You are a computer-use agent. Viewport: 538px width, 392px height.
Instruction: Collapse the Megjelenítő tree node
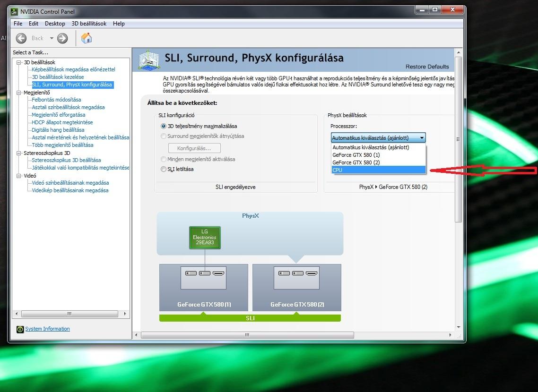pos(19,93)
